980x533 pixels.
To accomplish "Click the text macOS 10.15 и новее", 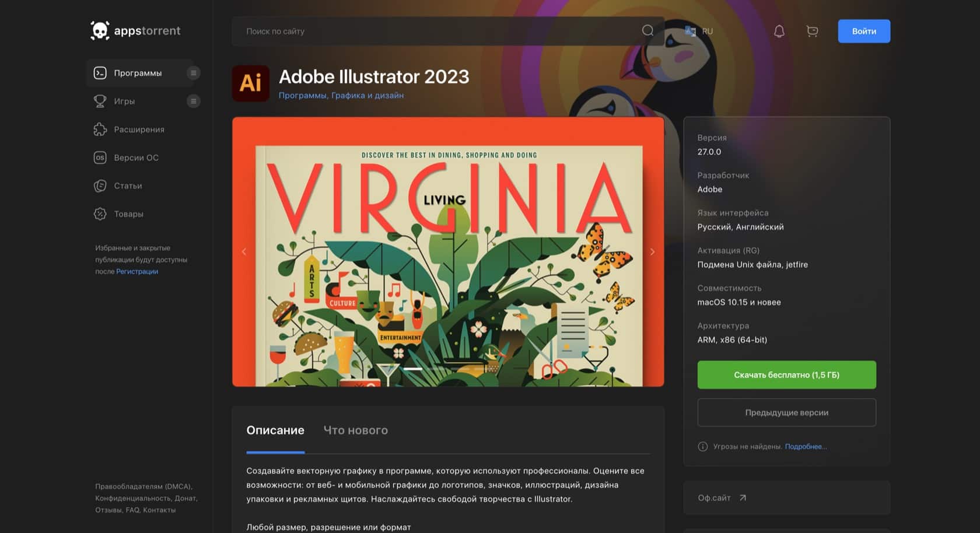I will click(739, 302).
